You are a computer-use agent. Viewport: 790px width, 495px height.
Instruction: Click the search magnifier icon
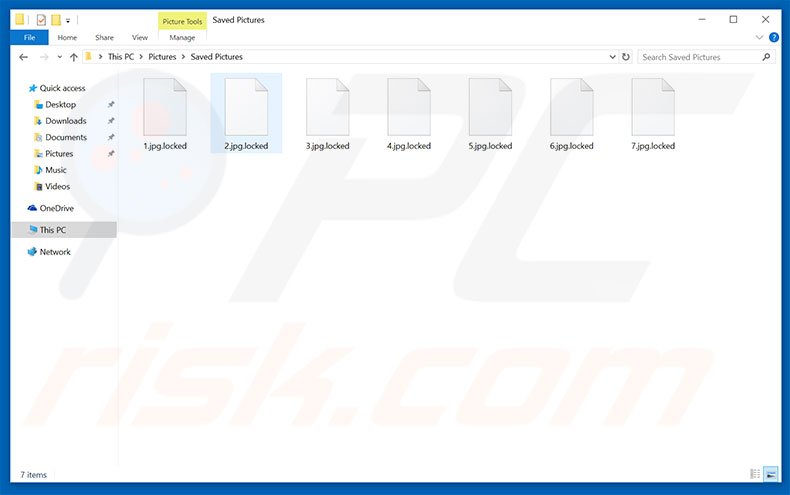766,57
